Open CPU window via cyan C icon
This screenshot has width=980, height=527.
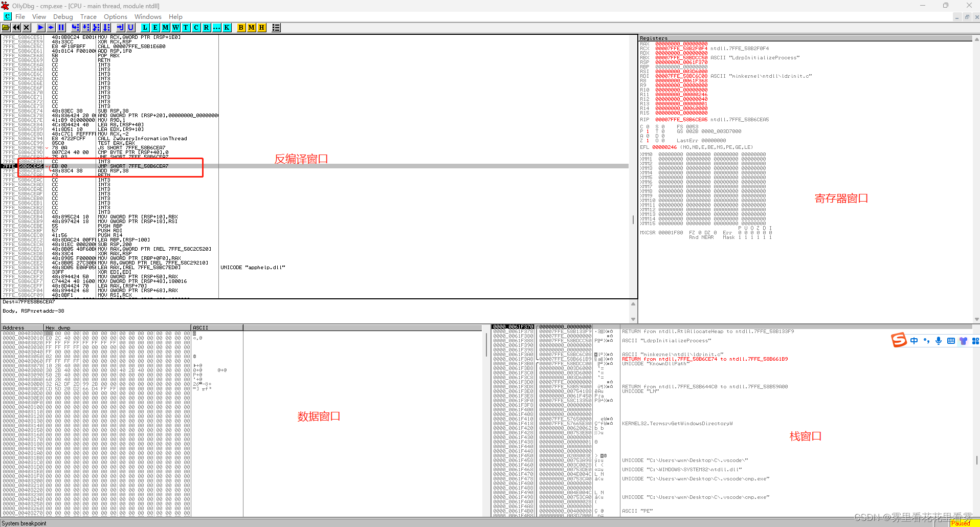coord(196,28)
